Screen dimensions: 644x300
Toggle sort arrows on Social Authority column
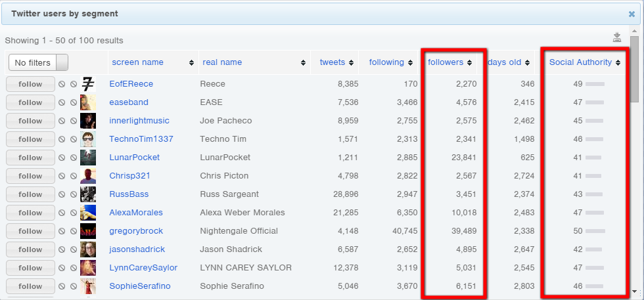pyautogui.click(x=618, y=63)
